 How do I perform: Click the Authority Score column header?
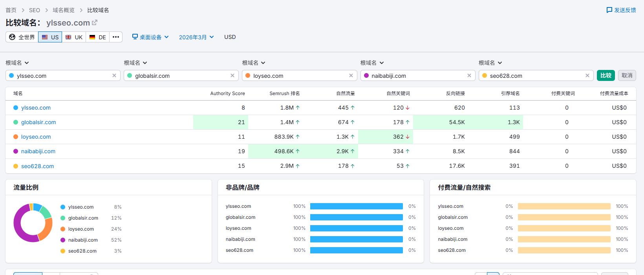(x=227, y=93)
